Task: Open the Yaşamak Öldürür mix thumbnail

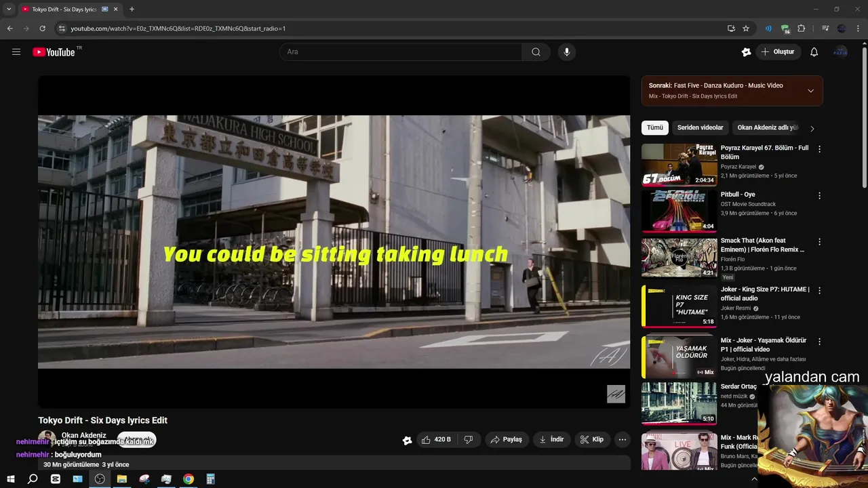Action: pyautogui.click(x=679, y=357)
